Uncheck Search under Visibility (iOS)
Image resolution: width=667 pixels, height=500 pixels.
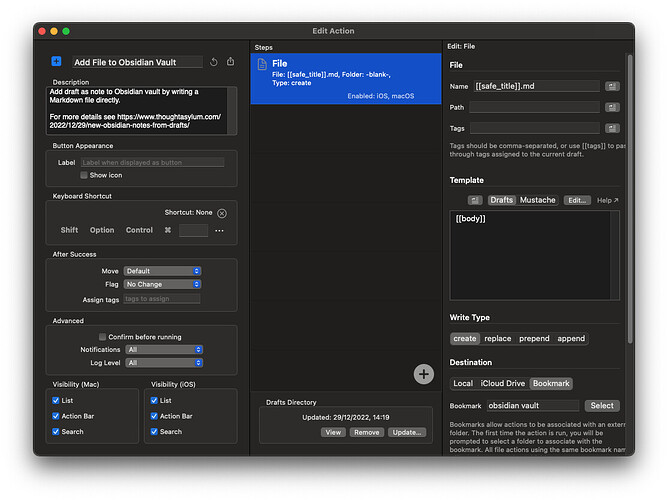pos(154,431)
